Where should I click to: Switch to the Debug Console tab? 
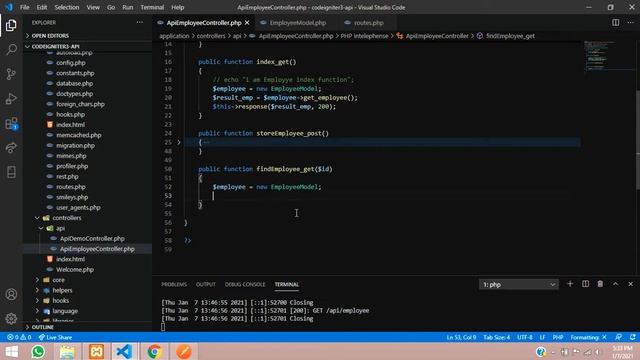tap(245, 284)
